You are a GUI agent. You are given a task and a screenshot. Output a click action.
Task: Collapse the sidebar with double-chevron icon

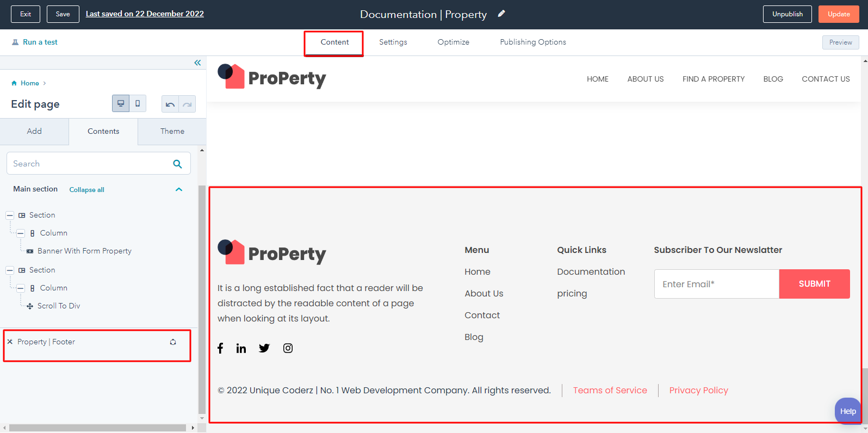tap(197, 63)
